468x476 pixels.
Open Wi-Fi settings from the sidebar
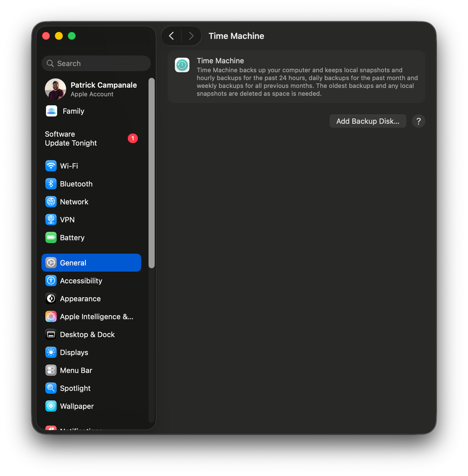click(x=69, y=166)
